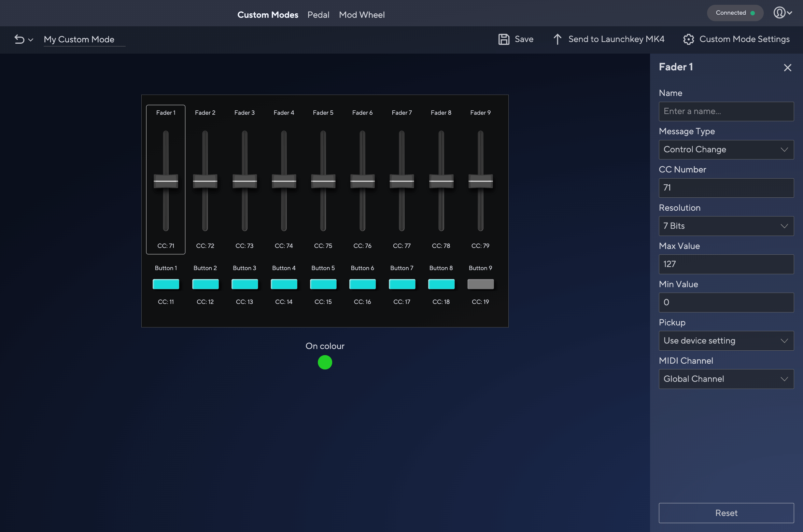Click the Fader 9 label

(480, 113)
